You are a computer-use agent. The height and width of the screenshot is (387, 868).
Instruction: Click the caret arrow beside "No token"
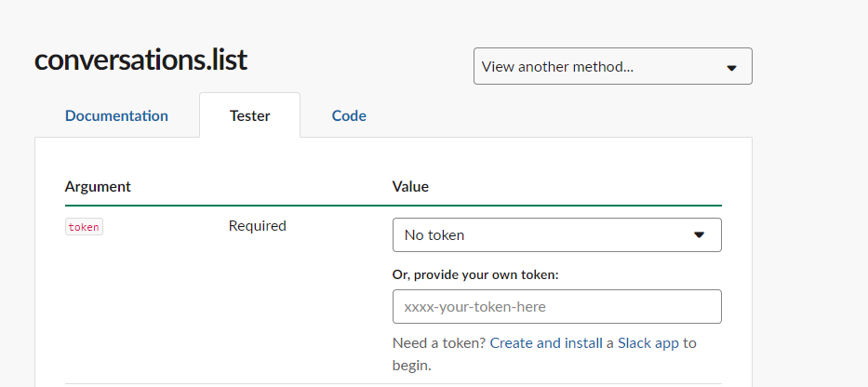700,235
